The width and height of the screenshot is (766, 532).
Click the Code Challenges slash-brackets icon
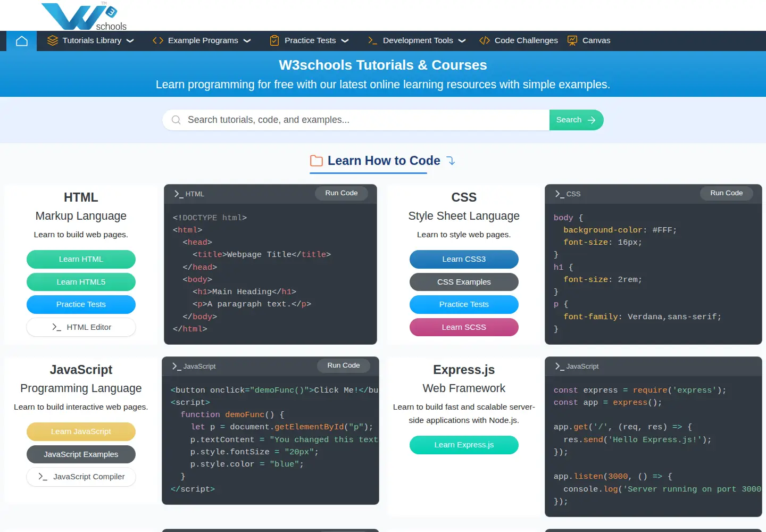[x=485, y=40]
